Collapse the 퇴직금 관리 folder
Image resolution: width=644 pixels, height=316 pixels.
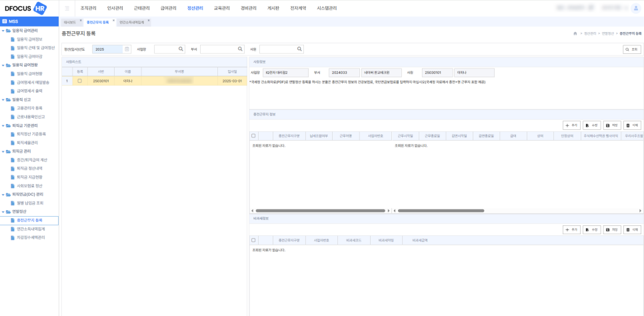pyautogui.click(x=3, y=151)
